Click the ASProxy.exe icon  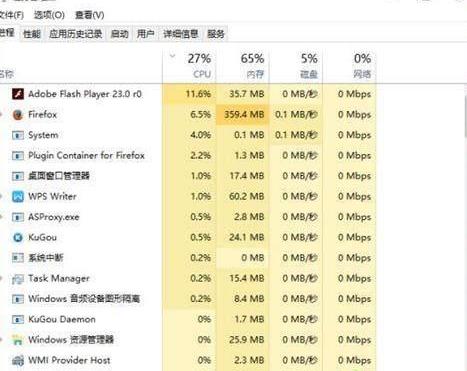(18, 217)
